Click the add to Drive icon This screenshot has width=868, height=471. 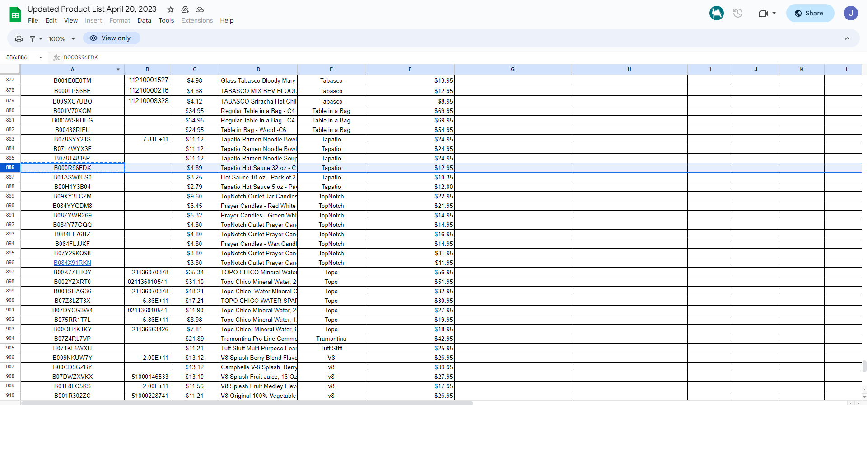(x=185, y=9)
